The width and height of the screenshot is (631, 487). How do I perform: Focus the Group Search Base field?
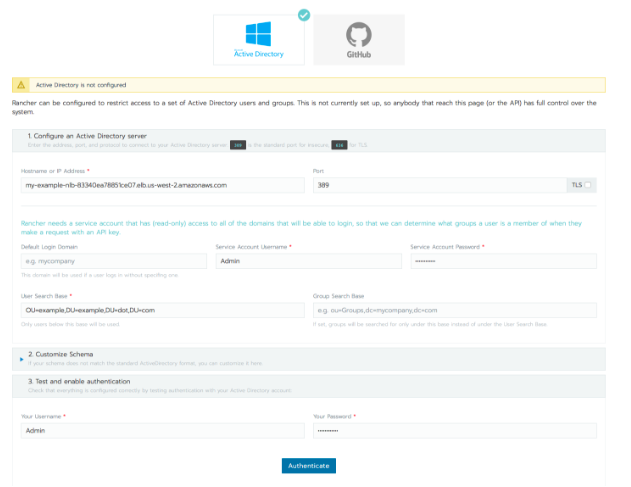454,311
